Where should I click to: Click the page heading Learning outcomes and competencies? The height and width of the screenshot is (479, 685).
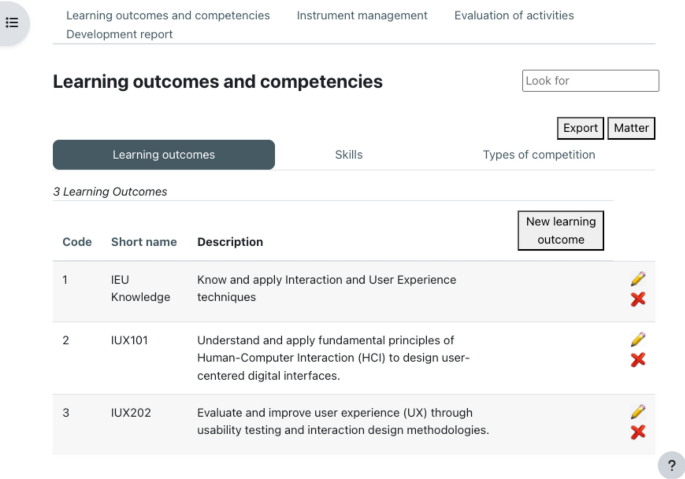click(x=218, y=82)
